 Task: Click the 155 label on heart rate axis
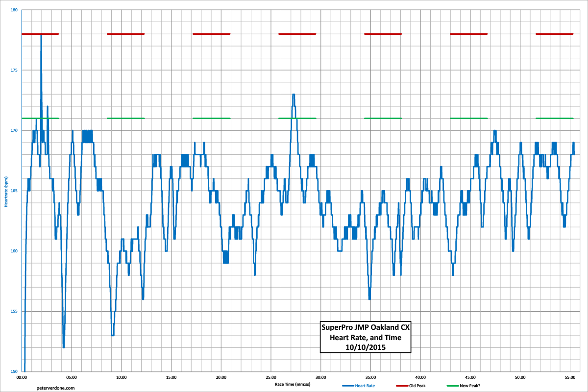(x=15, y=311)
